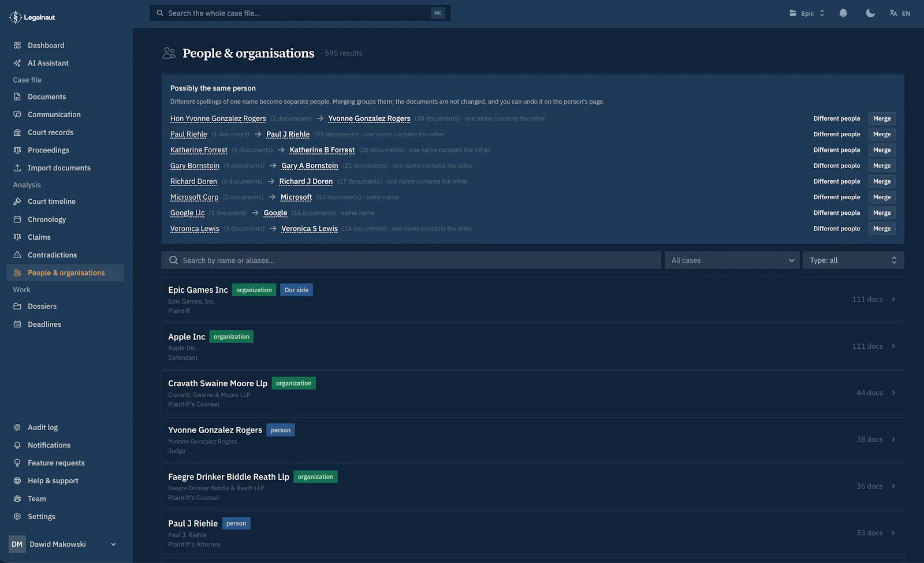The height and width of the screenshot is (563, 924).
Task: Click the Legalnaut logo icon
Action: (x=16, y=17)
